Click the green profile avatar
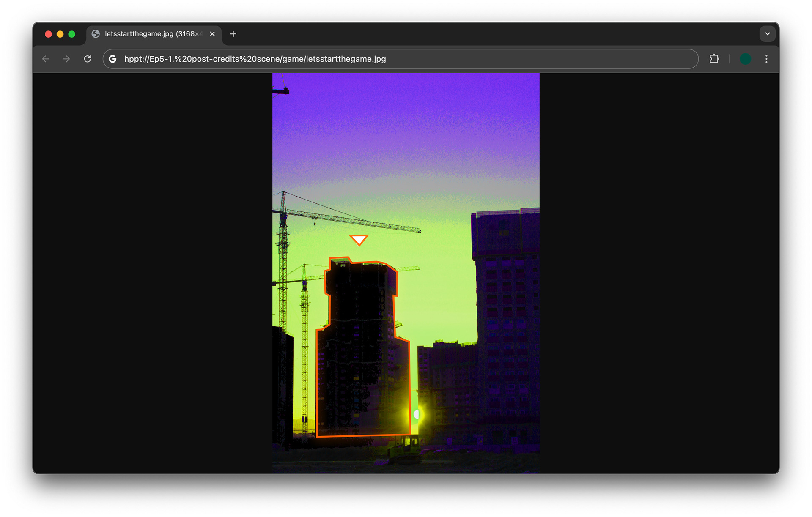812x517 pixels. pyautogui.click(x=745, y=59)
